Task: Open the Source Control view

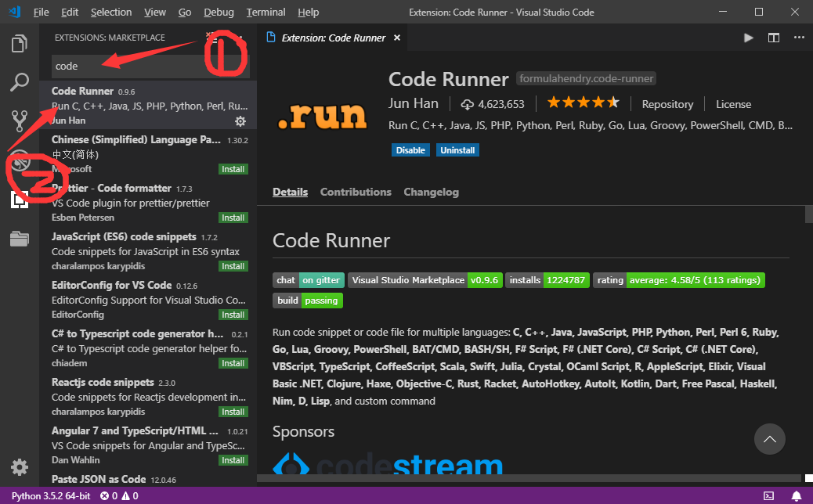Action: (x=20, y=121)
